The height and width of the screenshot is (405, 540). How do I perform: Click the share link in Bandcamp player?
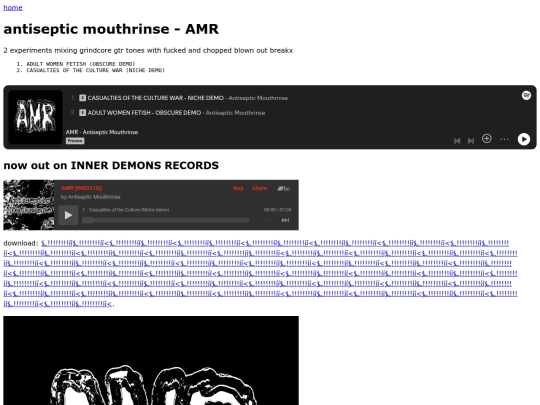259,188
